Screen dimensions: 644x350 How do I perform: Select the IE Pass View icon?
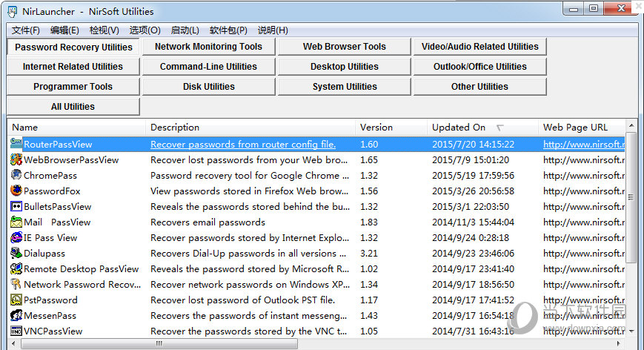16,237
